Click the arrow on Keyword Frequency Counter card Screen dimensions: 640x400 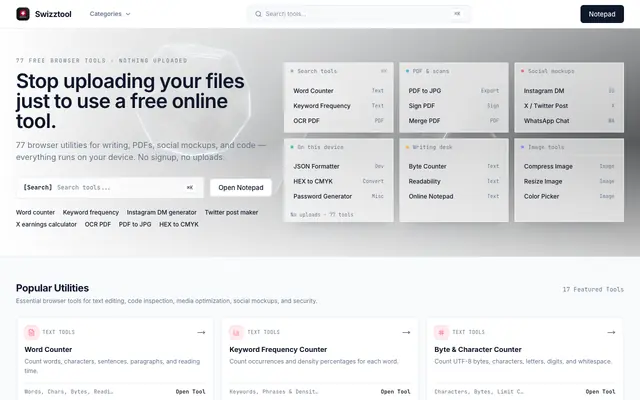pos(406,332)
